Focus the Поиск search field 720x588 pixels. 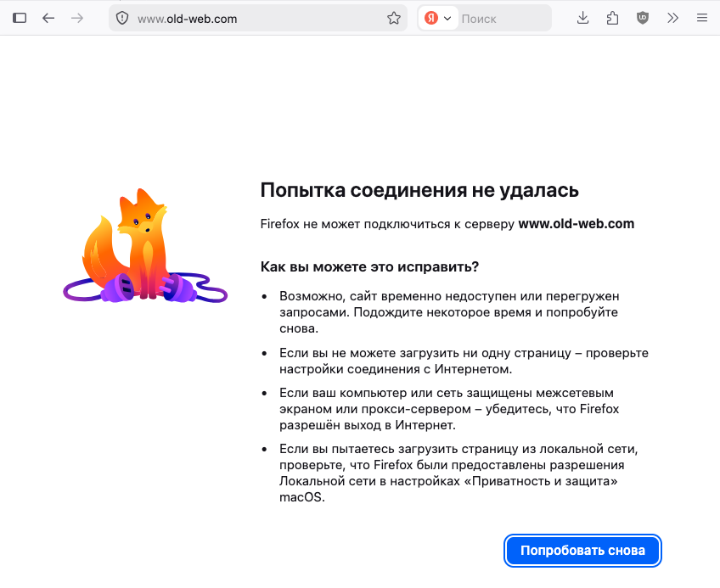point(503,19)
